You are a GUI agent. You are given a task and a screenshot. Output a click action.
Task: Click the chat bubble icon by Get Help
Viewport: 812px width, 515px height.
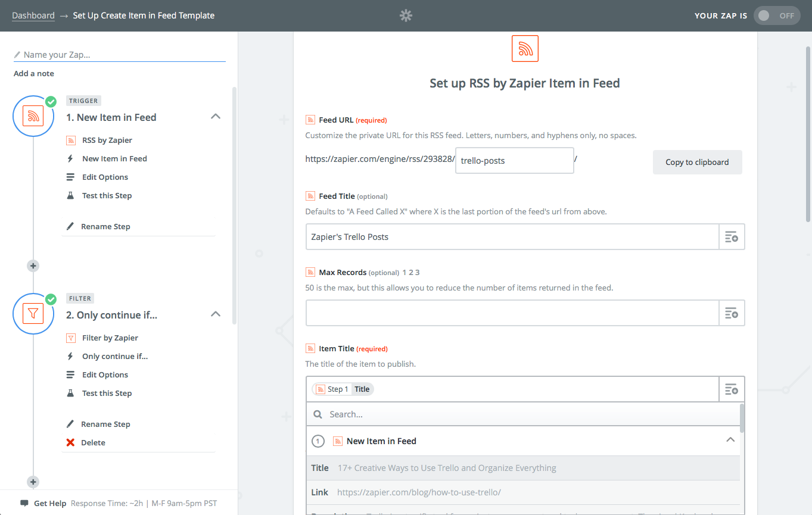coord(24,503)
